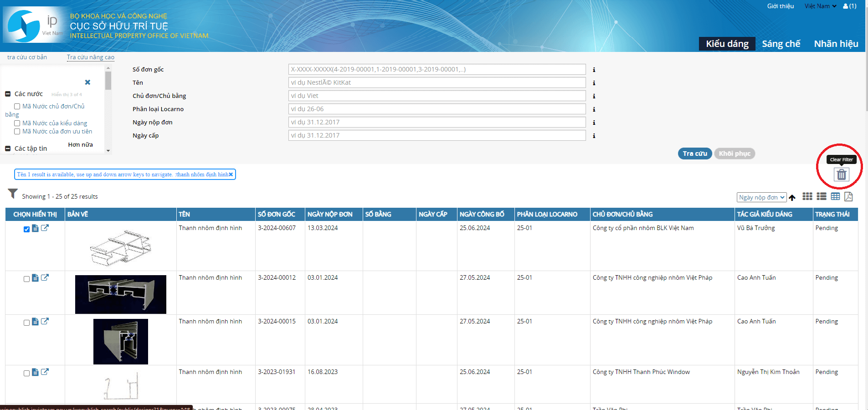Click the Clear Filter trash icon
This screenshot has width=868, height=410.
pyautogui.click(x=841, y=174)
